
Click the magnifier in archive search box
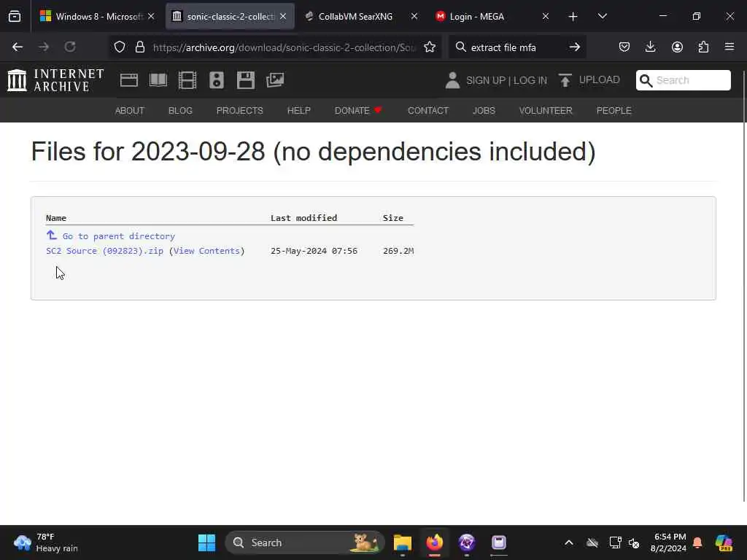[646, 80]
